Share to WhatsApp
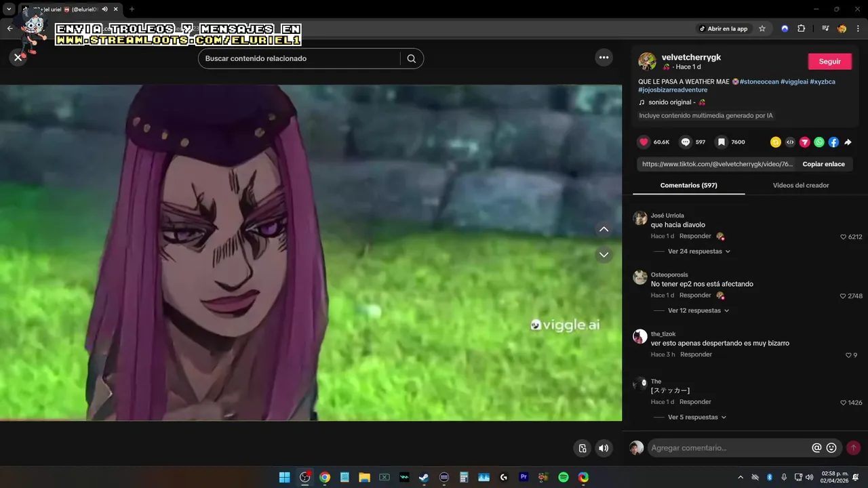 (x=819, y=142)
